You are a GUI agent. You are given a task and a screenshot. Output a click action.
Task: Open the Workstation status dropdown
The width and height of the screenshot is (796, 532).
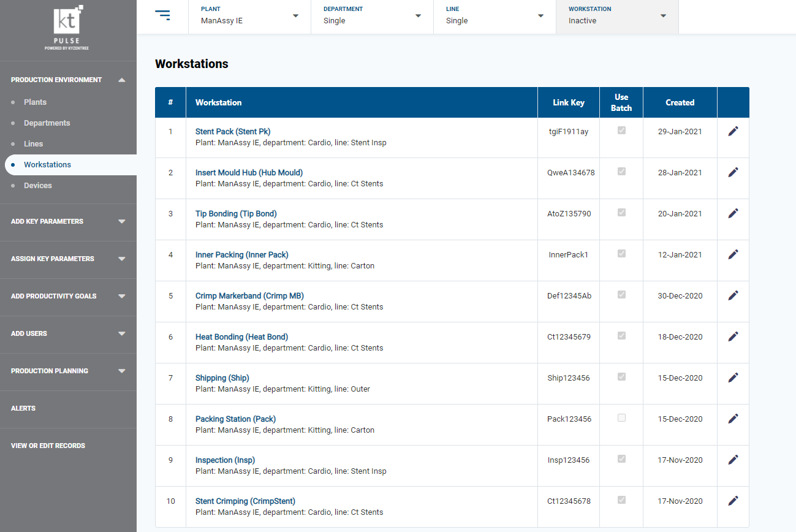(x=617, y=17)
